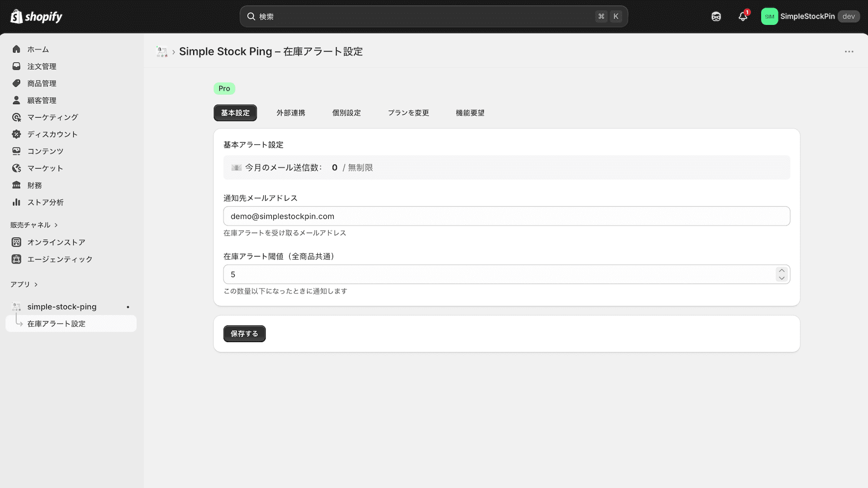Image resolution: width=868 pixels, height=488 pixels.
Task: Focus the 検索 search bar
Action: (x=434, y=16)
